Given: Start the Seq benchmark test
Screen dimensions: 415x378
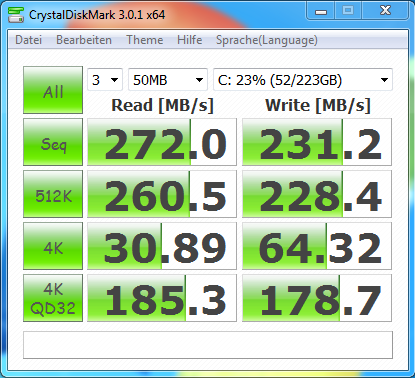Looking at the screenshot, I should click(x=53, y=142).
